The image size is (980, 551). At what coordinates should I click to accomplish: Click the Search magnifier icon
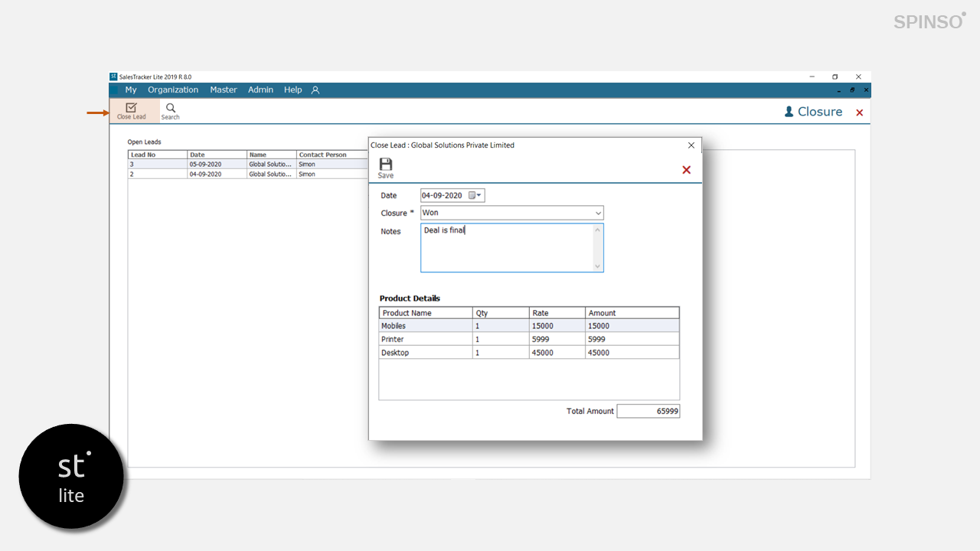pos(170,111)
